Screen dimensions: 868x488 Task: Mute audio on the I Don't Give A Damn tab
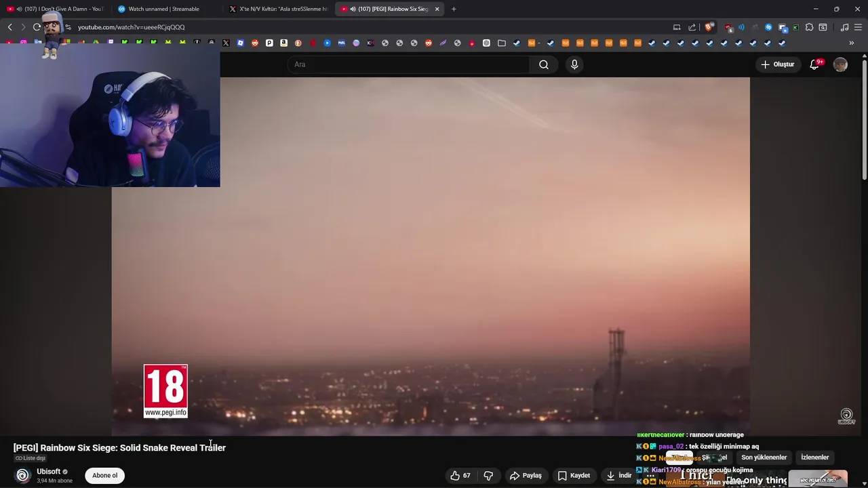click(19, 9)
